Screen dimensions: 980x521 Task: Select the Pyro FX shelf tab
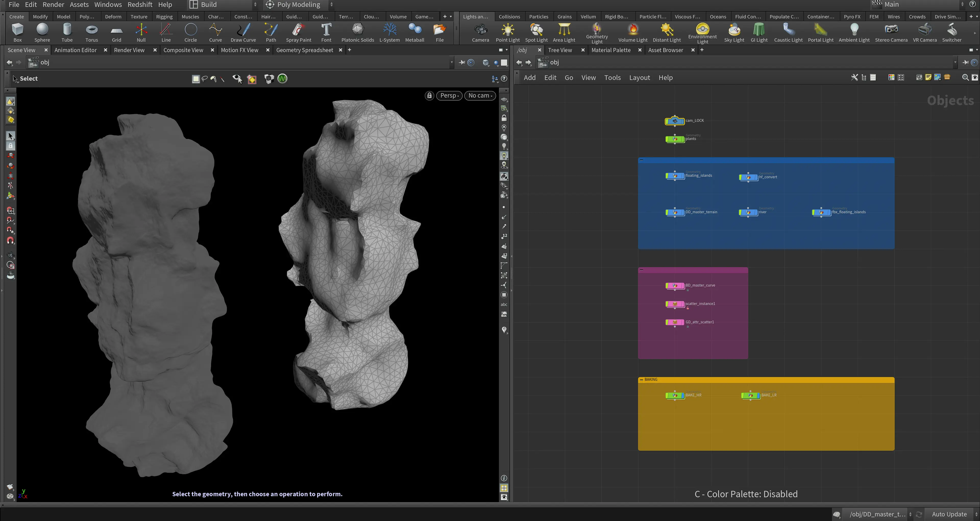852,17
